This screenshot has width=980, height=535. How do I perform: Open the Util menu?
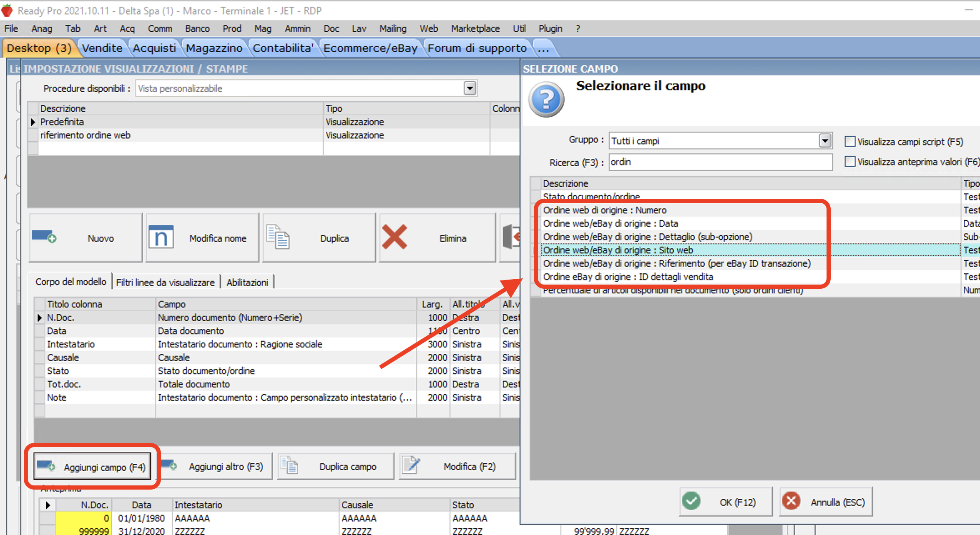(x=519, y=29)
